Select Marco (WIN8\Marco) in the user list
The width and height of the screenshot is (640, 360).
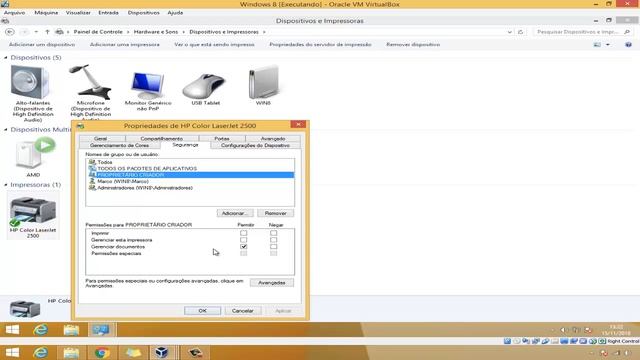click(x=190, y=181)
